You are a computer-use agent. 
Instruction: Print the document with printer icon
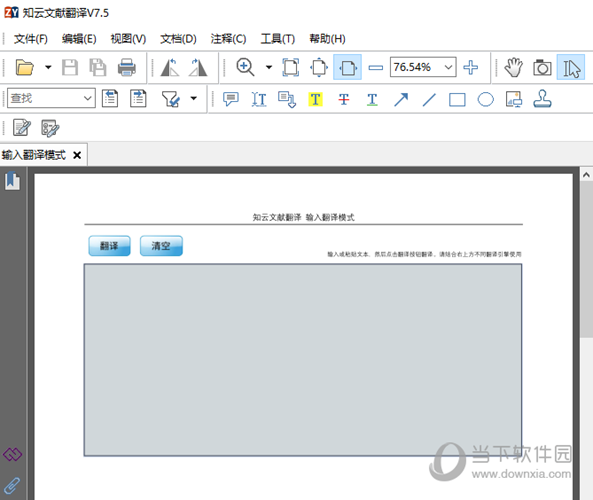click(x=126, y=67)
